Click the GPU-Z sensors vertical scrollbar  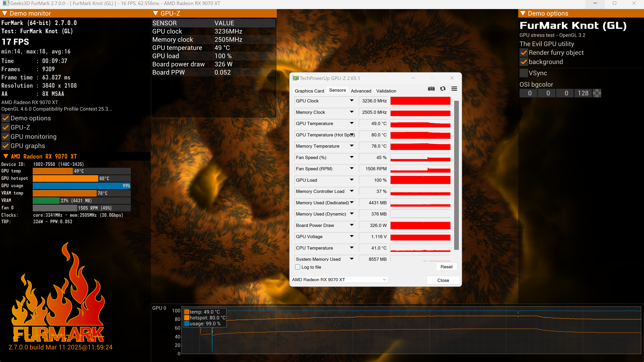(x=456, y=175)
